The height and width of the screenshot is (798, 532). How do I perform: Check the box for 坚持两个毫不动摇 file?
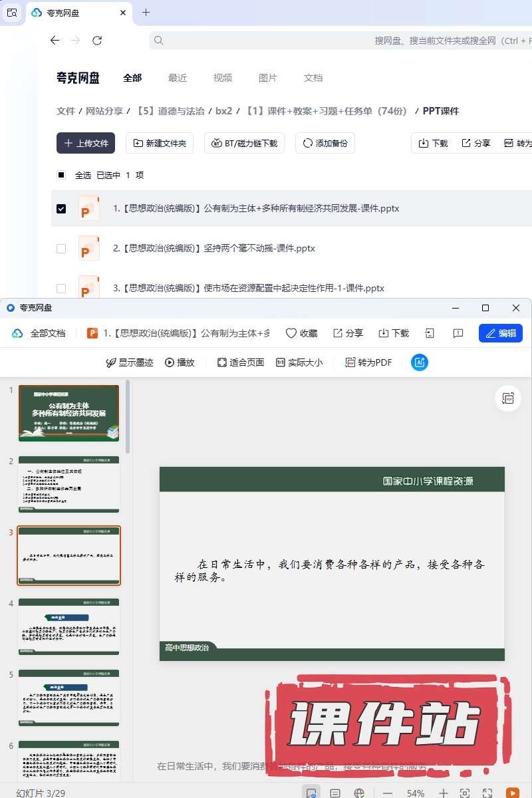tap(61, 249)
